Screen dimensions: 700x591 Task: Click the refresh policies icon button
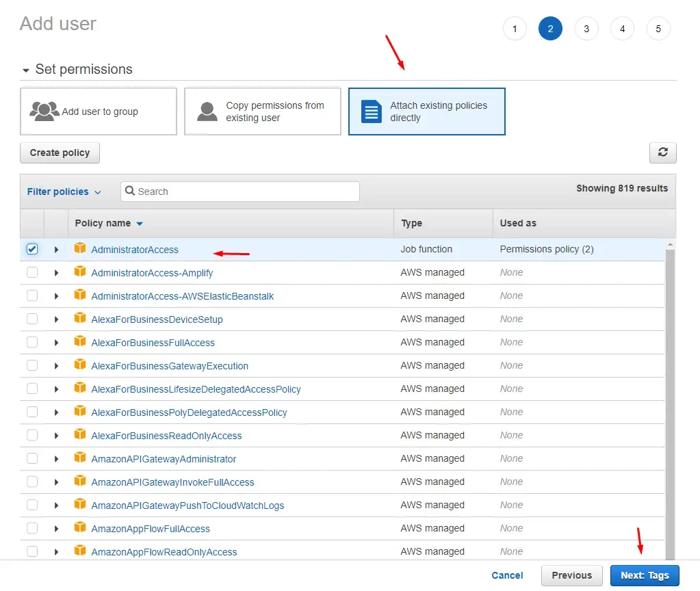662,153
